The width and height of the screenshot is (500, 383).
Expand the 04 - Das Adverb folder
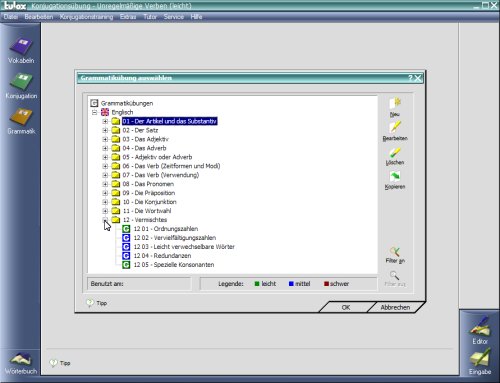[x=105, y=148]
